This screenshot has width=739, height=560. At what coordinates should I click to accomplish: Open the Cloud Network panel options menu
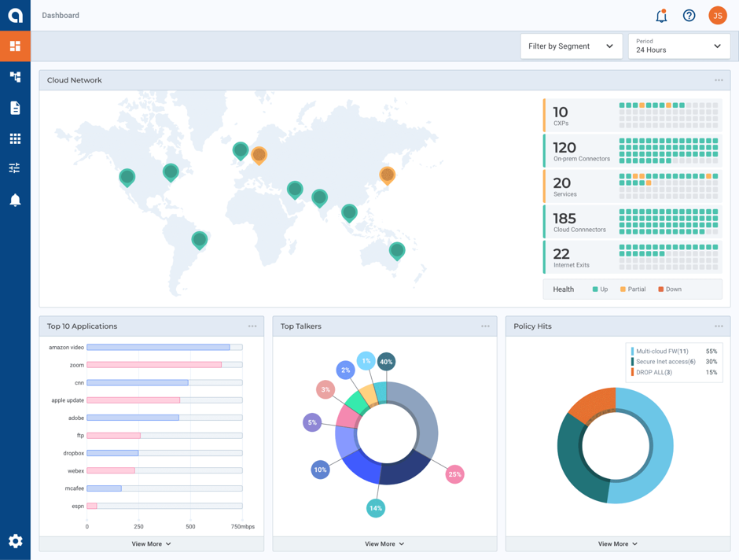click(x=719, y=80)
